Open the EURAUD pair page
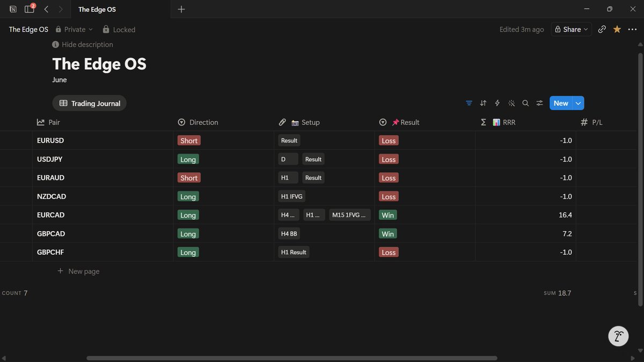The height and width of the screenshot is (362, 644). point(50,178)
